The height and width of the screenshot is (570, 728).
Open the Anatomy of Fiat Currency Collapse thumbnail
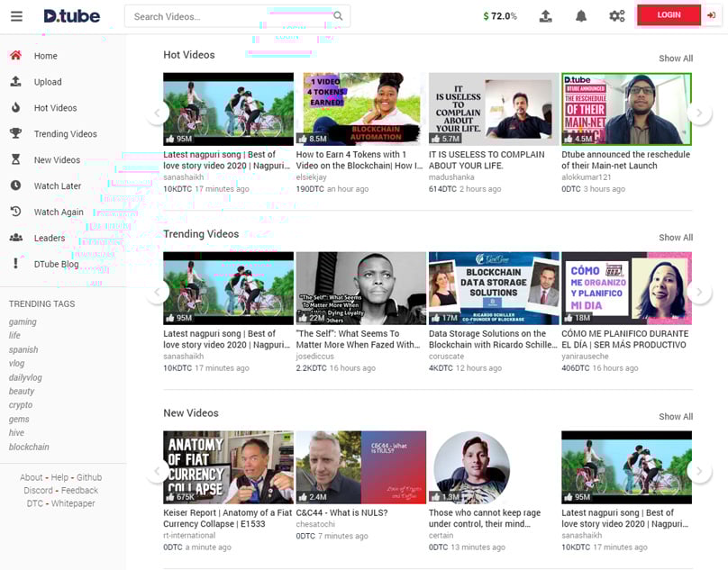click(x=229, y=467)
